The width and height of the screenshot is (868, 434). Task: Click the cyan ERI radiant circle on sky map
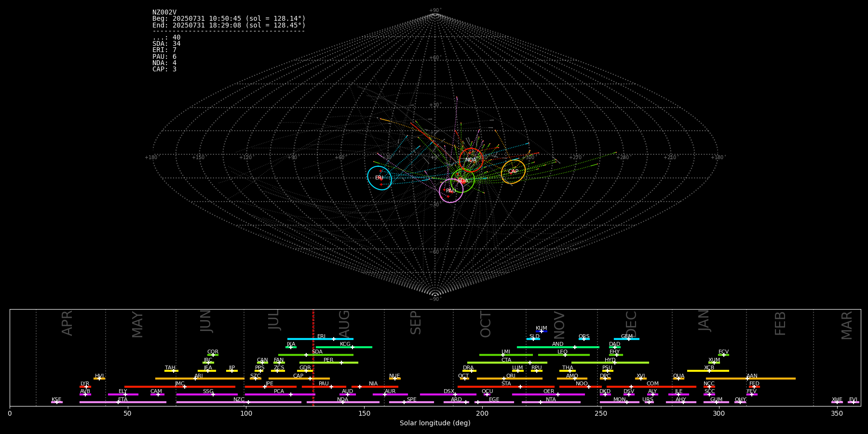380,177
